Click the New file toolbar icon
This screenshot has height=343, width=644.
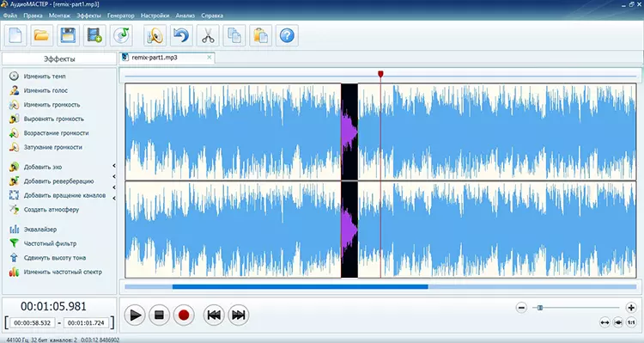(x=16, y=36)
